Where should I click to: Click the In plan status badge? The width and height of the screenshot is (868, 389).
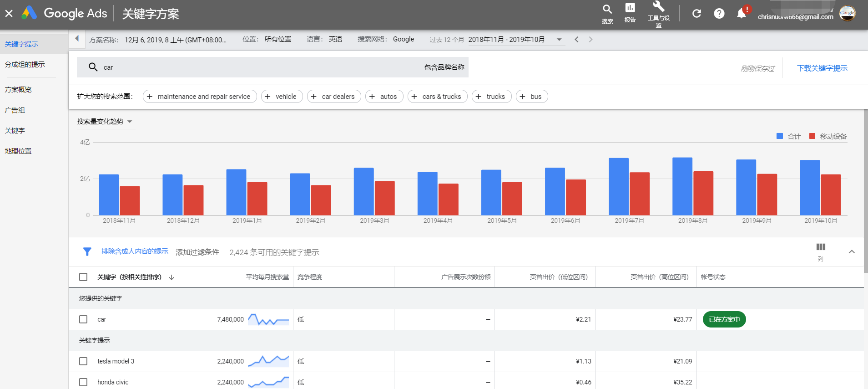(x=724, y=319)
